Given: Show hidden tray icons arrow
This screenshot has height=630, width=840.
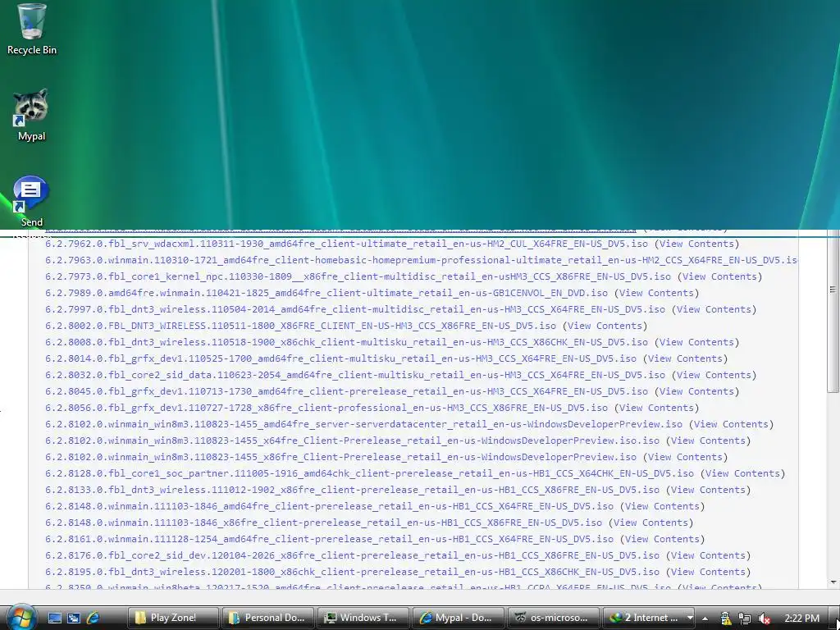Looking at the screenshot, I should click(x=705, y=619).
